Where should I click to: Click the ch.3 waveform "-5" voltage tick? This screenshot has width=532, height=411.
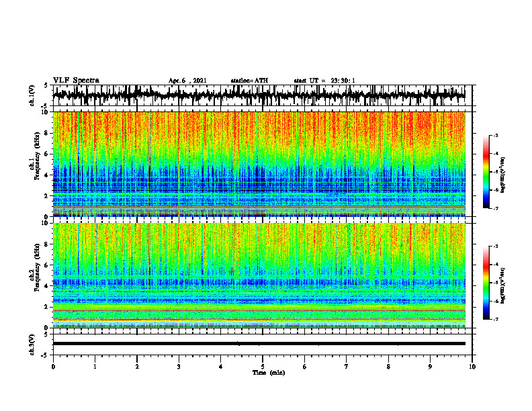[45, 355]
